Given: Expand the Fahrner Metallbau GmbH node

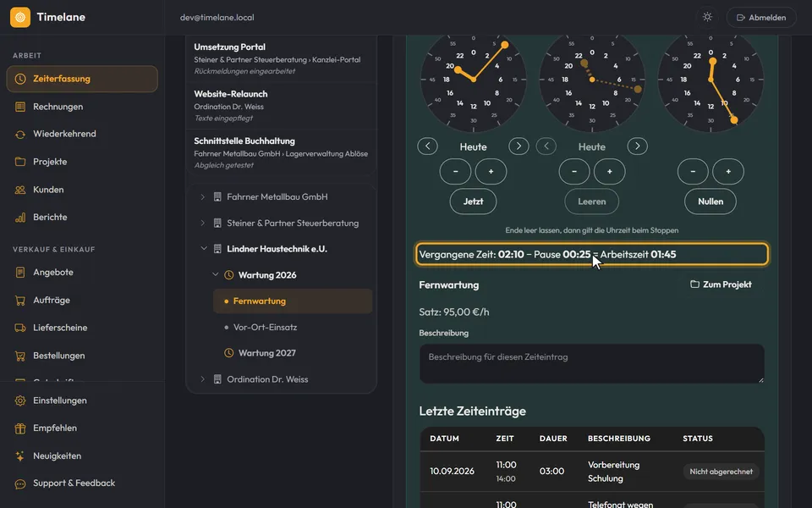Looking at the screenshot, I should (202, 197).
